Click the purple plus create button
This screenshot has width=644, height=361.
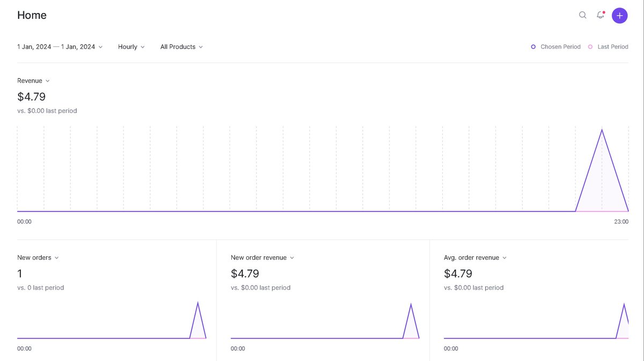pos(620,16)
